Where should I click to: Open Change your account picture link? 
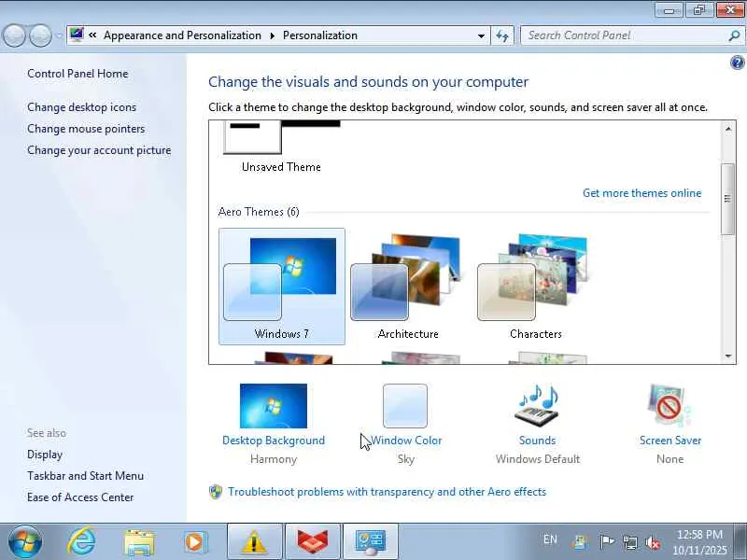pos(99,150)
